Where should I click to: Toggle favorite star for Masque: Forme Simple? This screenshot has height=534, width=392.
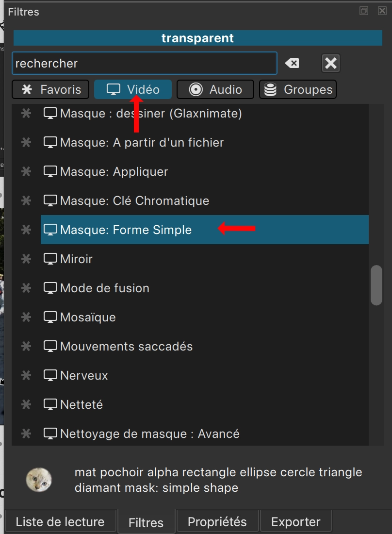coord(26,230)
